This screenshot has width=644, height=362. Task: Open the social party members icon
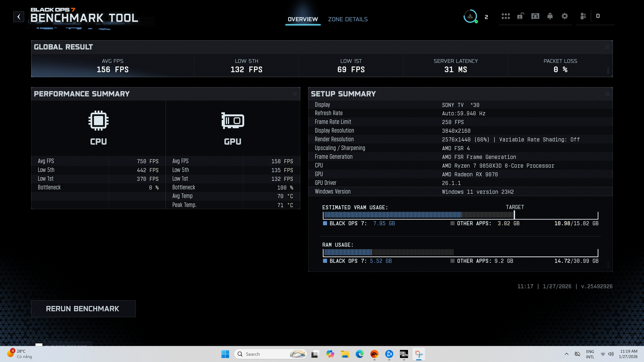[x=583, y=16]
